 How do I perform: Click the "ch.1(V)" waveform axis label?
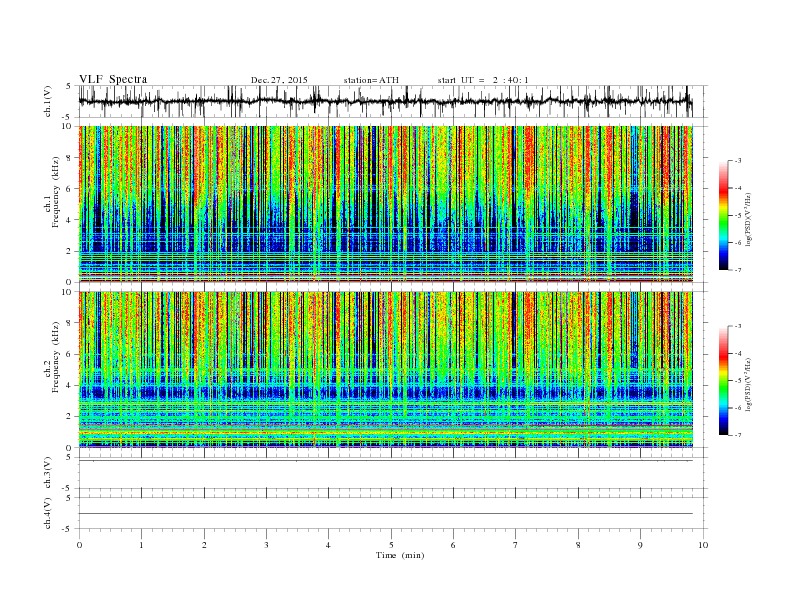pos(48,101)
